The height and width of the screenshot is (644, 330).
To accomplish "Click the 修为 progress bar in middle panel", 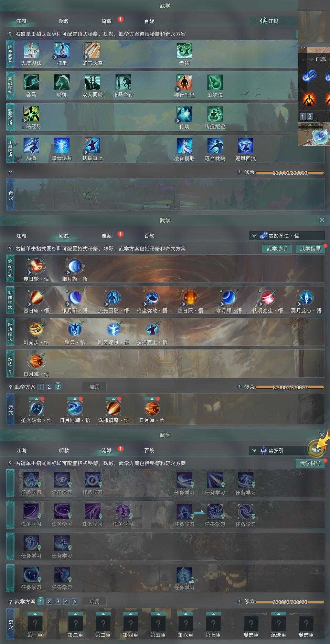I will (x=290, y=387).
